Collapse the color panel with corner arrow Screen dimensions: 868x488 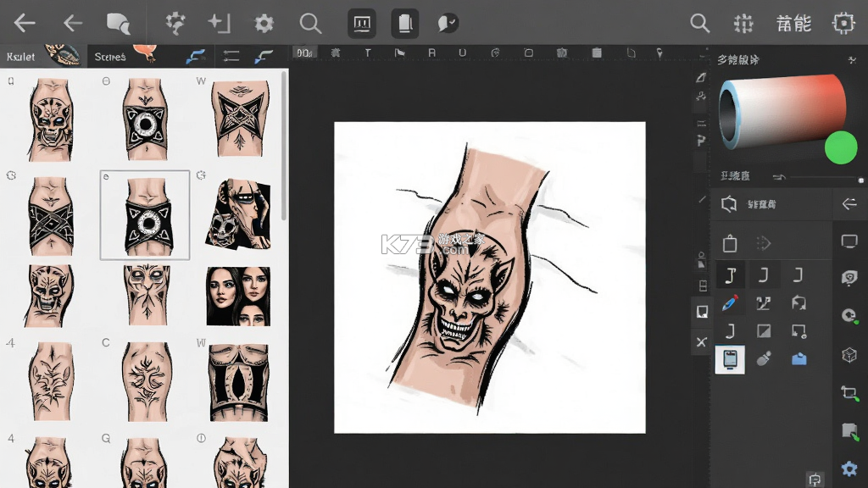pos(852,60)
